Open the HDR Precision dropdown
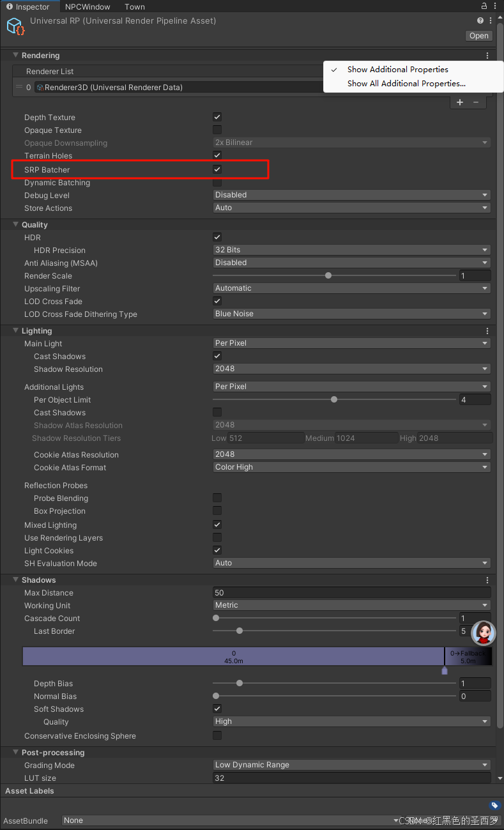Screen dimensions: 504x830 click(x=352, y=250)
